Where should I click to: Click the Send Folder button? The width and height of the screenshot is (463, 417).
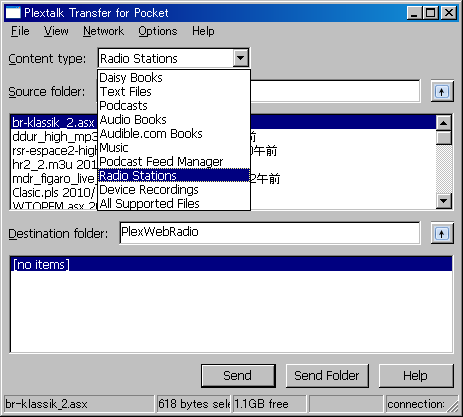pos(327,376)
